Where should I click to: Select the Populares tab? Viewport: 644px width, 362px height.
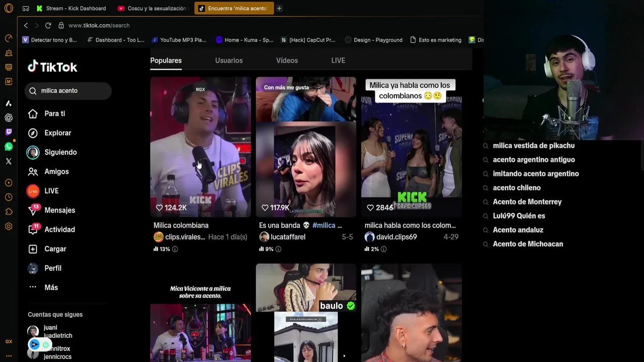coord(166,60)
